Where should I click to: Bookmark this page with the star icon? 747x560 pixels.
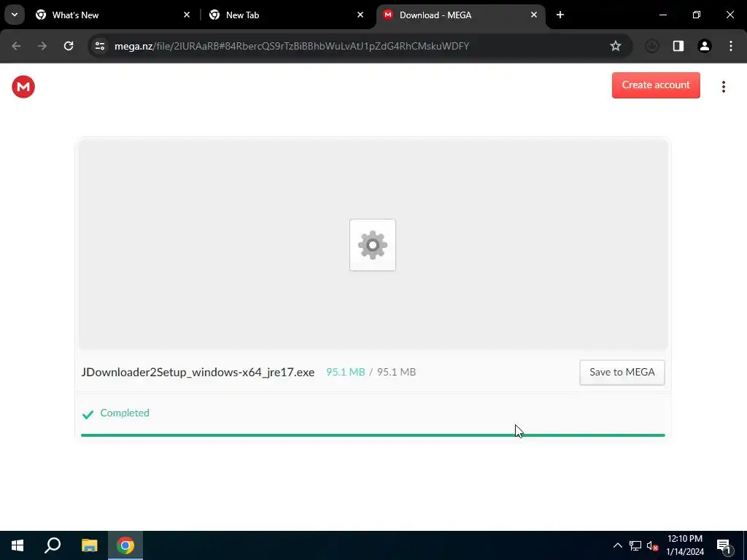[x=616, y=46]
